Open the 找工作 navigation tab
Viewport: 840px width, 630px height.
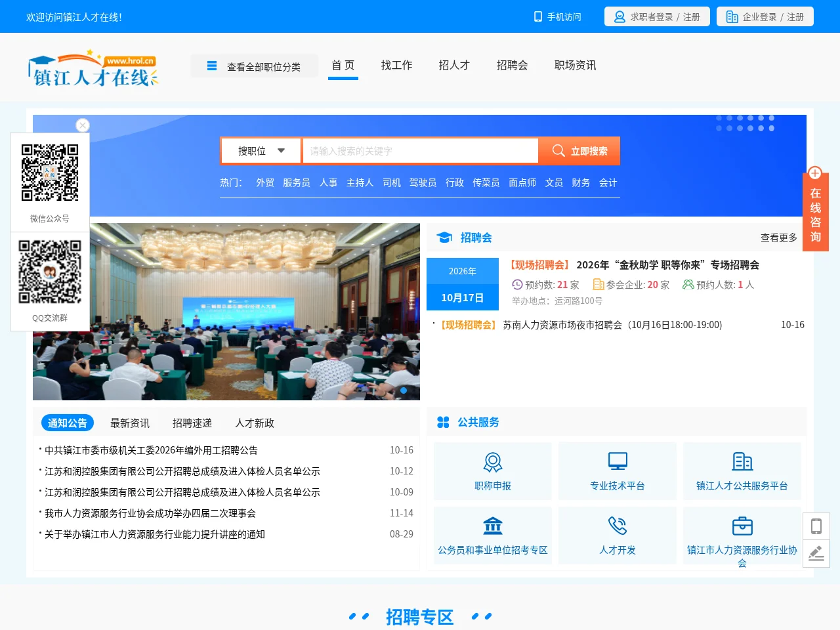(x=397, y=66)
